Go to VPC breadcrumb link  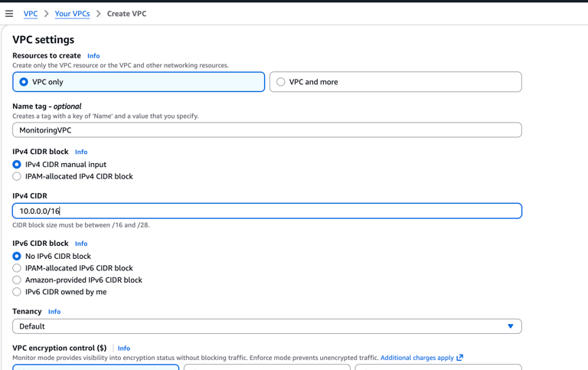31,14
